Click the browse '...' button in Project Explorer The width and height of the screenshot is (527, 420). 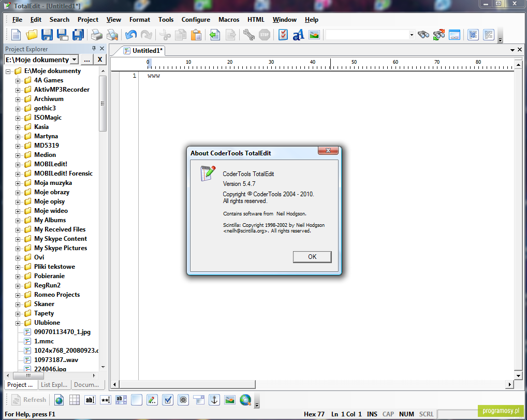click(x=87, y=60)
